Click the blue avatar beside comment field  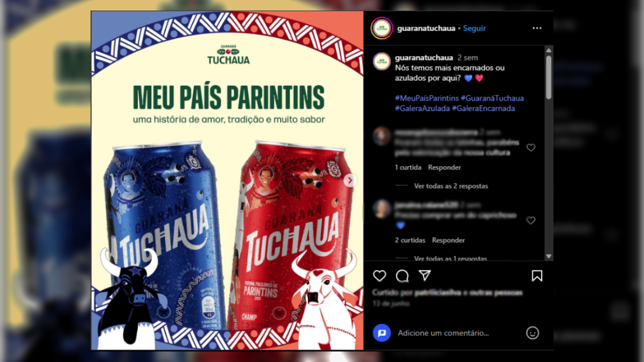[382, 333]
